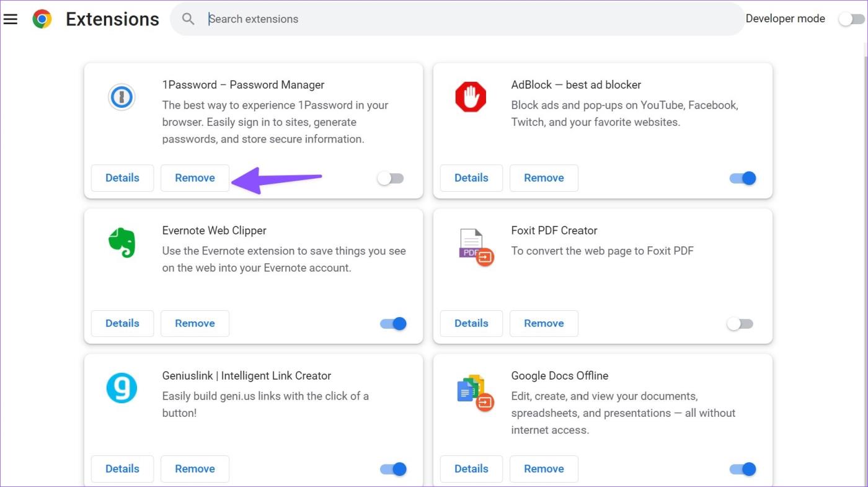Image resolution: width=868 pixels, height=487 pixels.
Task: Remove the Geniuslink extension
Action: [195, 469]
